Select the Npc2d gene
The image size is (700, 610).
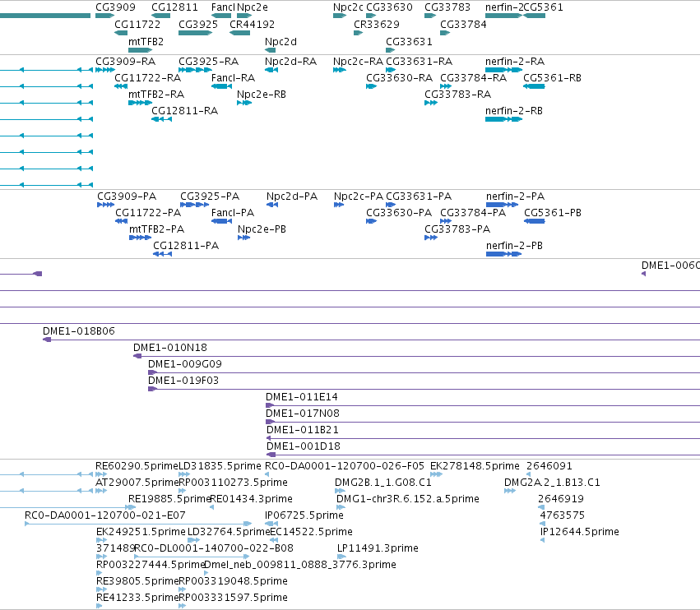click(x=270, y=50)
